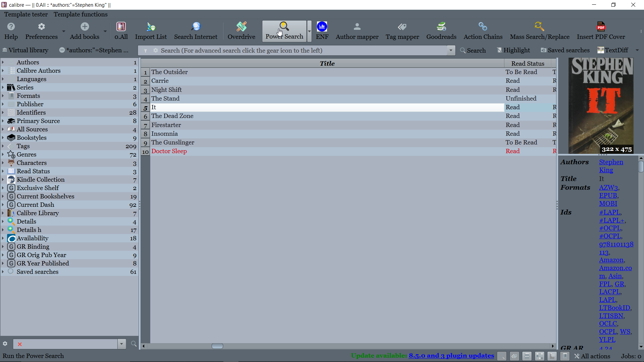Click Insert PDF Cover icon
Viewport: 644px width, 362px height.
pyautogui.click(x=601, y=31)
